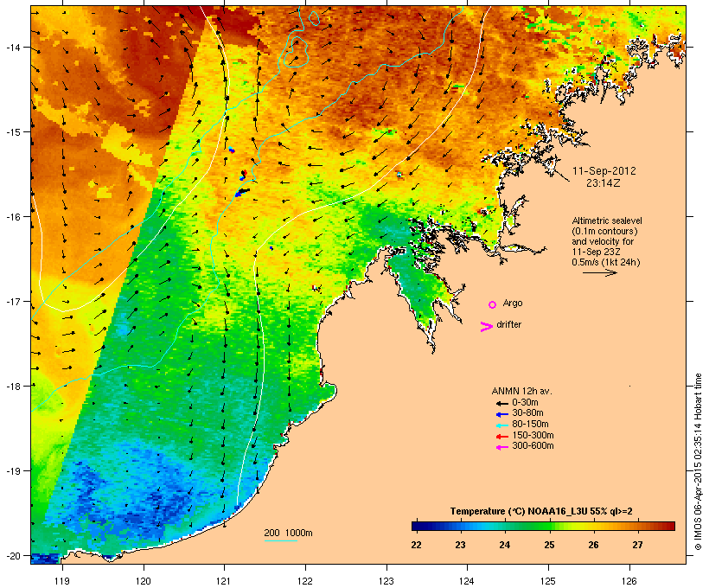The width and height of the screenshot is (709, 588).
Task: Click the magenta 300-600m arrow in ANMN legend
Action: (501, 447)
